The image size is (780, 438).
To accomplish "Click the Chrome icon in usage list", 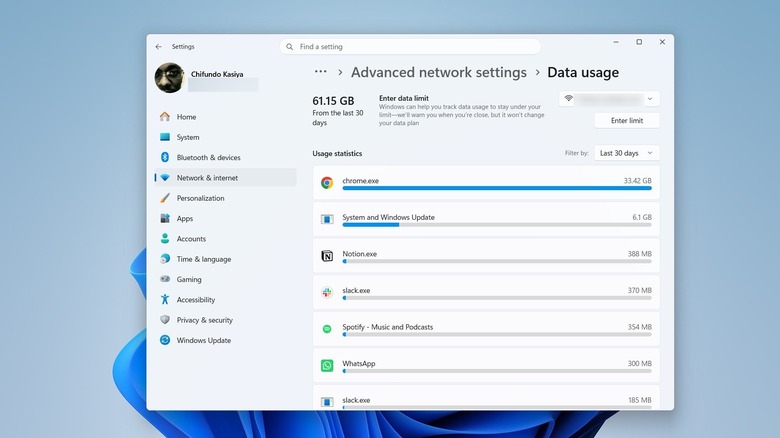I will pyautogui.click(x=327, y=183).
